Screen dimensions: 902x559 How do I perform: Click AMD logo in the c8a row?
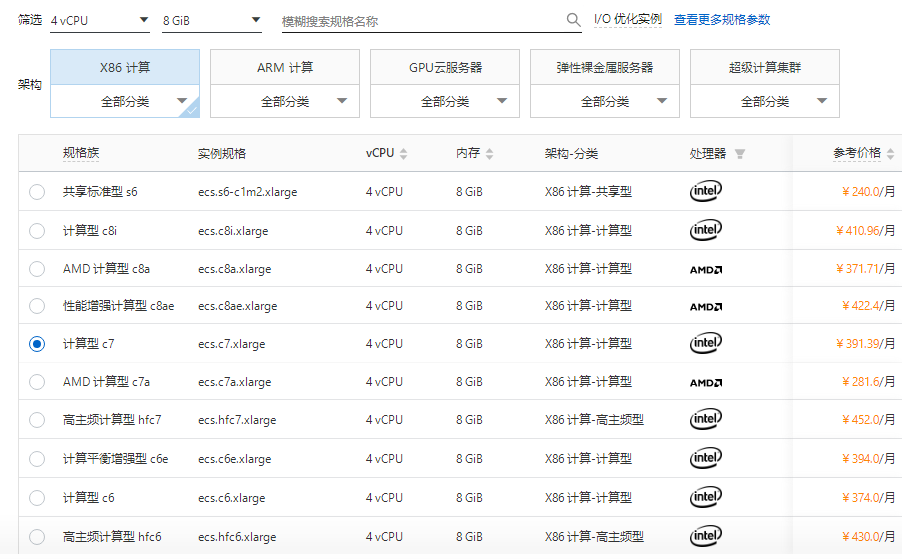705,269
